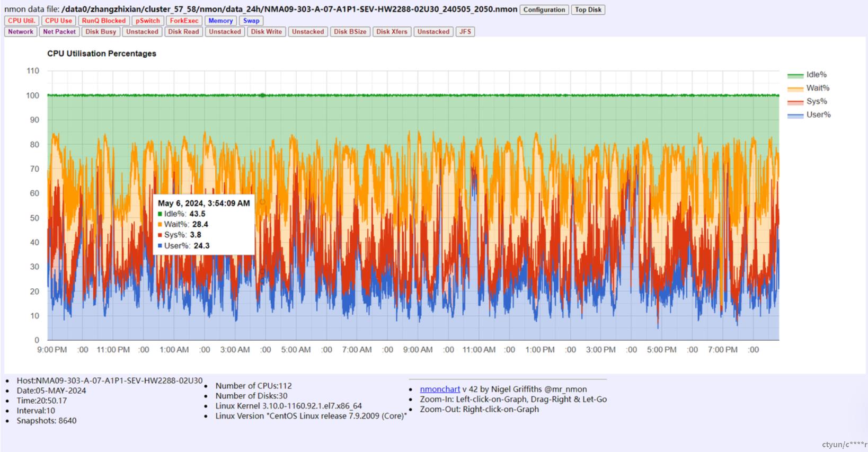The width and height of the screenshot is (868, 452).
Task: Click the 1:00 PM x-axis label
Action: point(540,350)
